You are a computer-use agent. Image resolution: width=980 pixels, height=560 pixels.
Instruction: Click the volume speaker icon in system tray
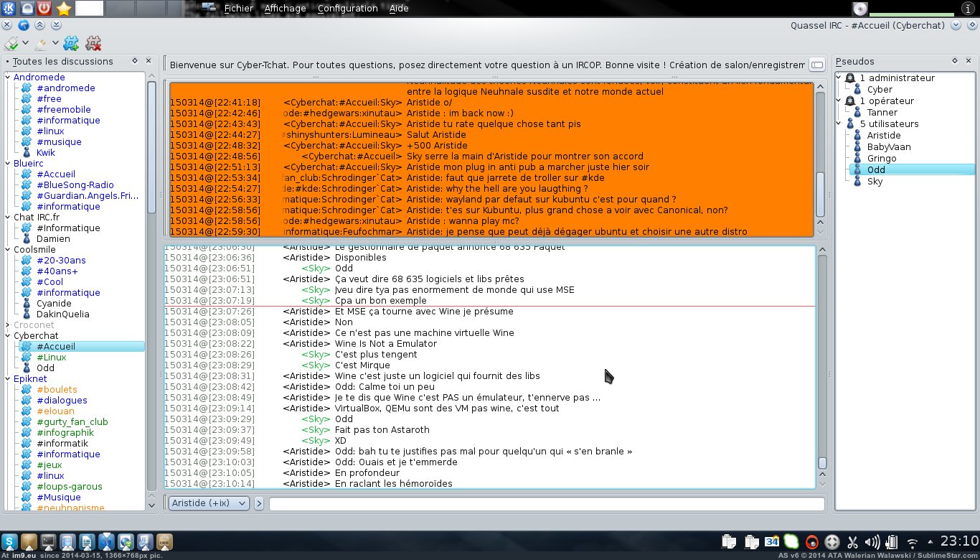pyautogui.click(x=872, y=542)
